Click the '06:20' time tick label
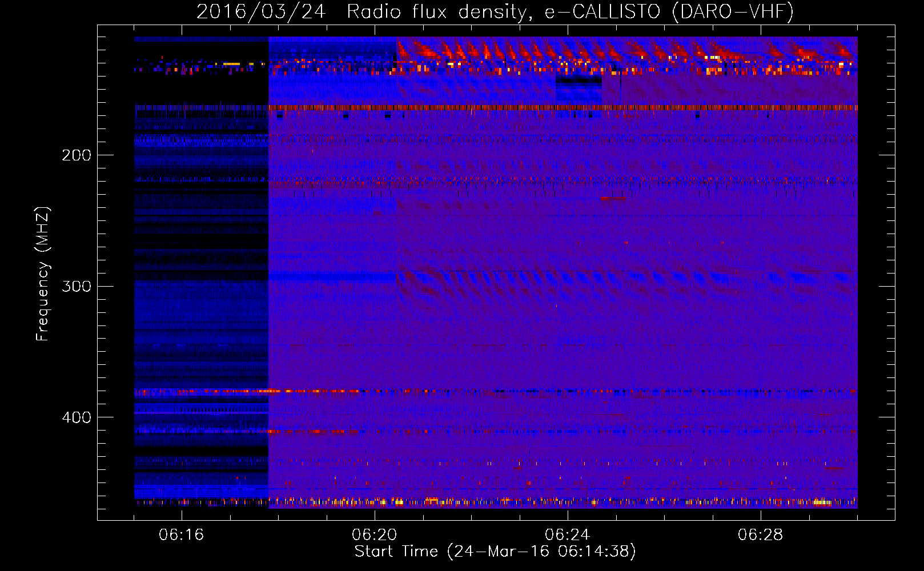 pos(375,535)
